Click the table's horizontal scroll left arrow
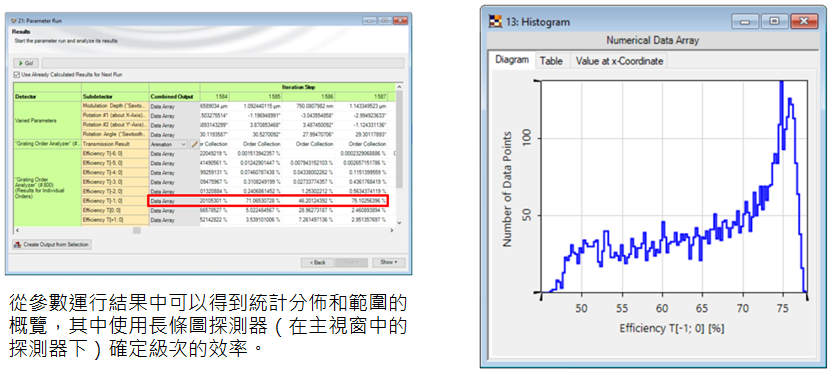Screen dimensions: 831x374 [17, 230]
